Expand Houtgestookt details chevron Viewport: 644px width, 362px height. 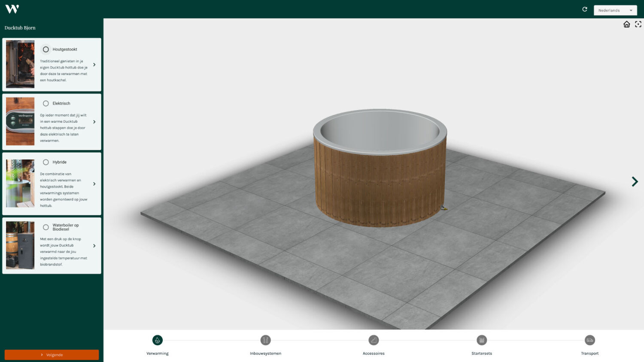pos(94,65)
